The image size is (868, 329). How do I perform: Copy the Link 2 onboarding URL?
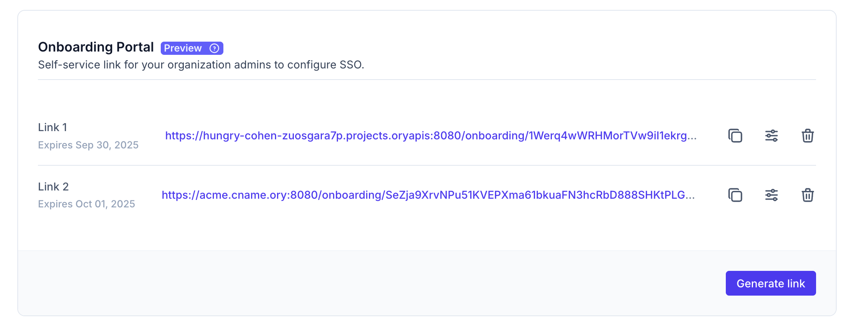click(x=735, y=195)
